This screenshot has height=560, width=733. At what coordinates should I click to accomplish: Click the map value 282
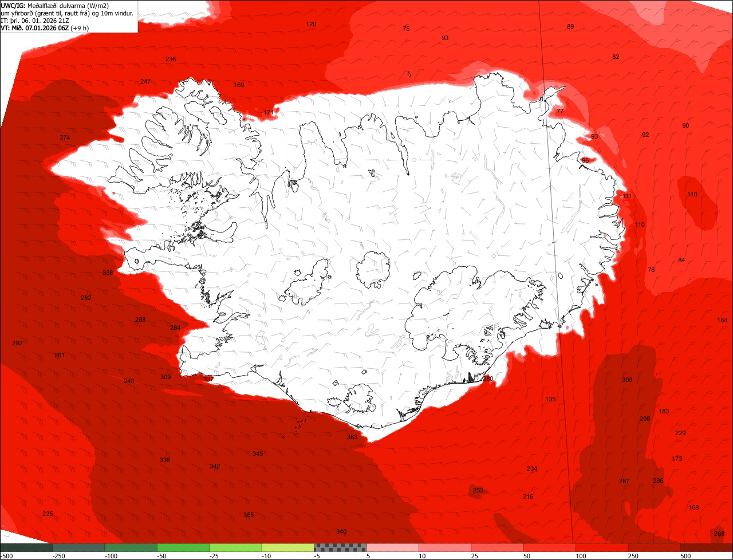pos(86,298)
